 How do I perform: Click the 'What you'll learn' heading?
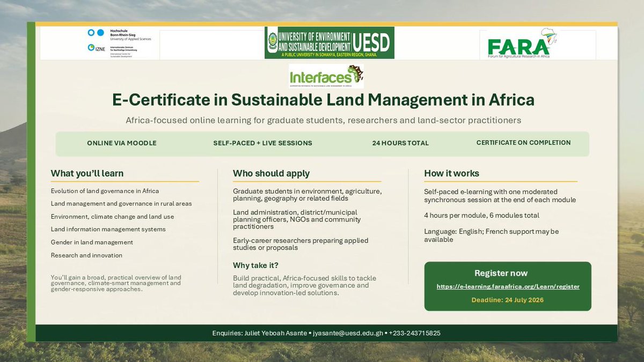pos(87,173)
